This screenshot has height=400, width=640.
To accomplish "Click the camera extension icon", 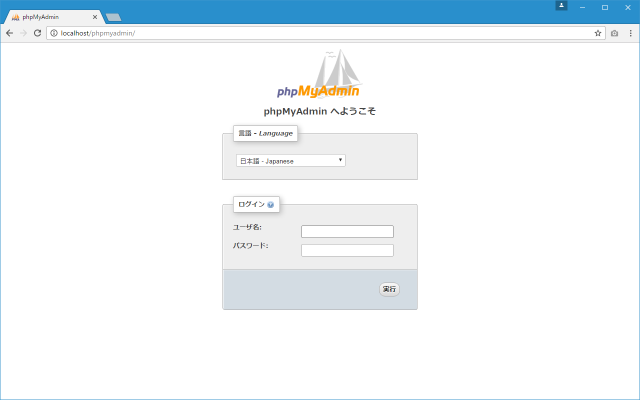I will (614, 33).
